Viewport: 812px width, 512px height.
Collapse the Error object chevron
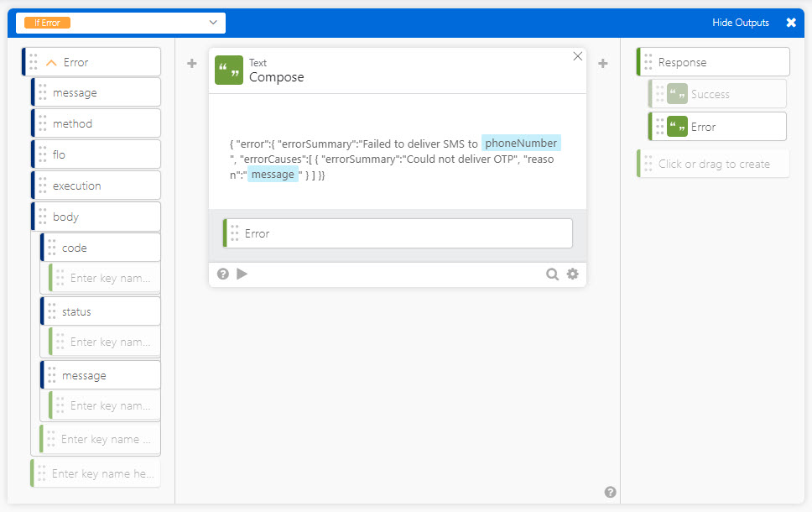coord(52,62)
